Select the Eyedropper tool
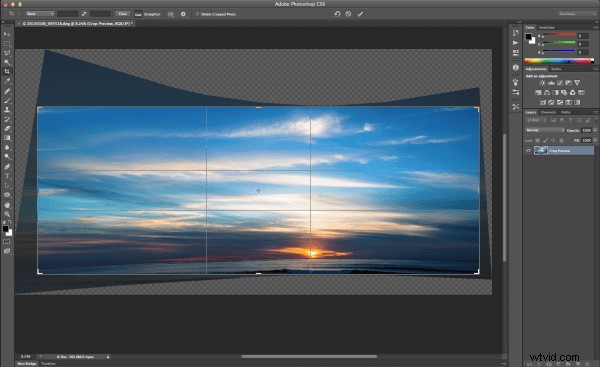 7,81
